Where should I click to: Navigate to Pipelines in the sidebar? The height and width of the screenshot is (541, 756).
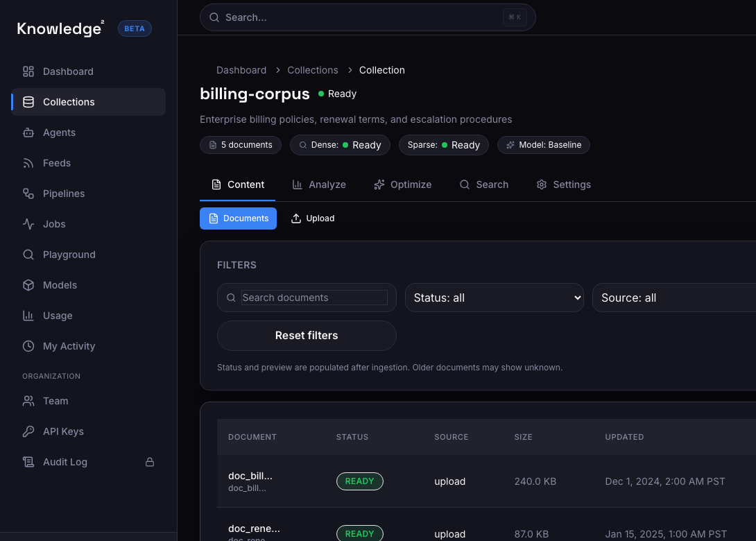click(x=64, y=194)
